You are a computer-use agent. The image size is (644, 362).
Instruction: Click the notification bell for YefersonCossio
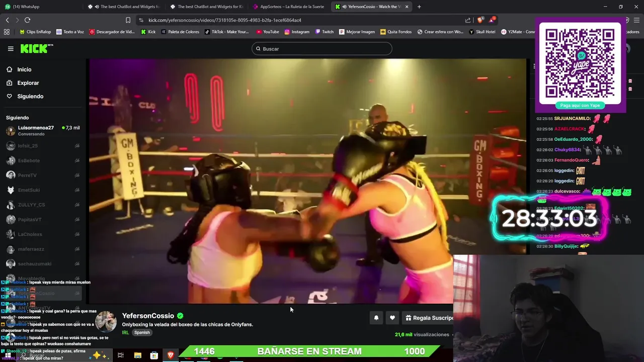pos(376,318)
